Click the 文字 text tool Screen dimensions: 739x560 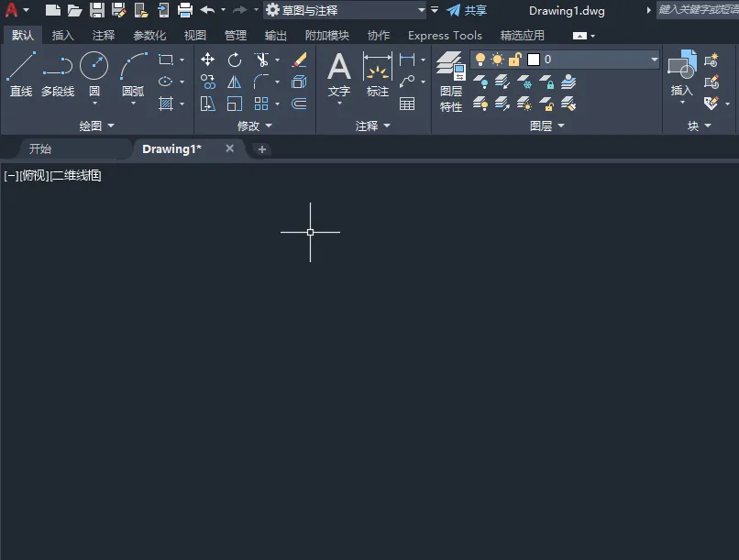[339, 75]
